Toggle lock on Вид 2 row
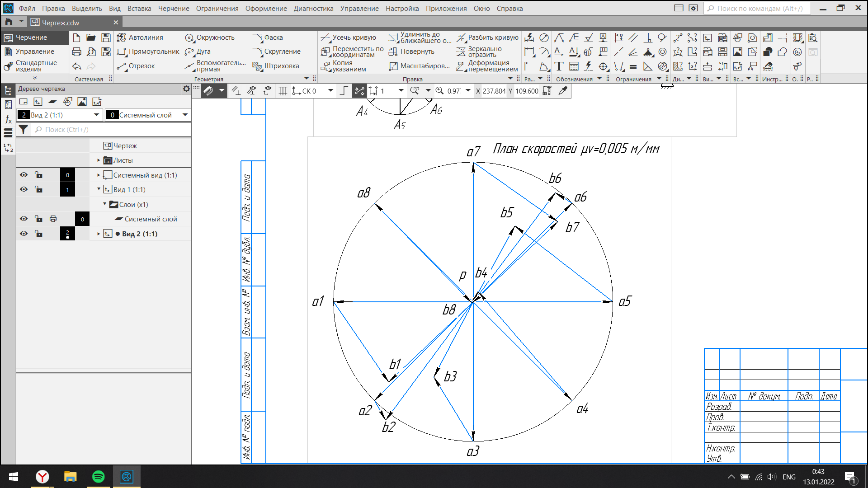The width and height of the screenshot is (868, 488). coord(38,234)
